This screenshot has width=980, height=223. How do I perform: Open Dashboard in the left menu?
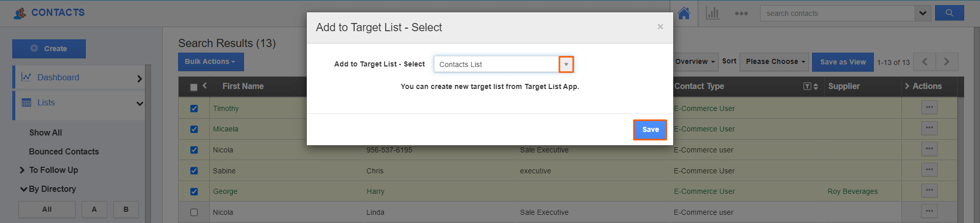[x=58, y=77]
